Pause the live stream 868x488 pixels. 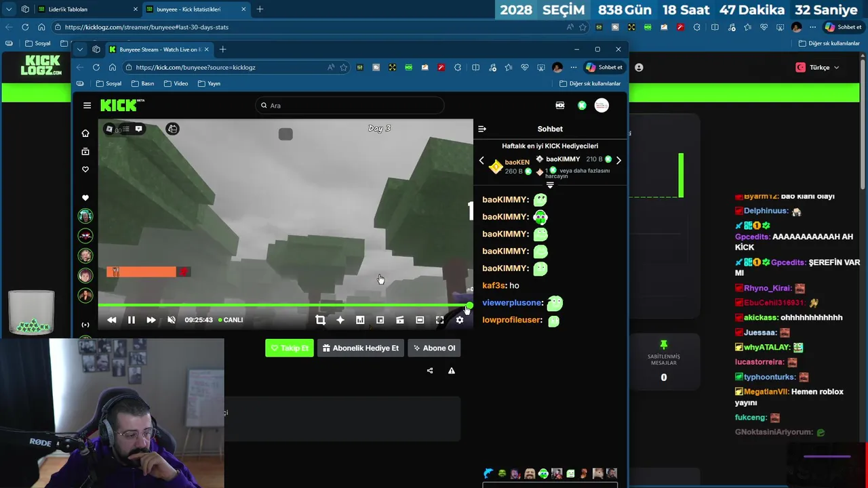click(132, 320)
